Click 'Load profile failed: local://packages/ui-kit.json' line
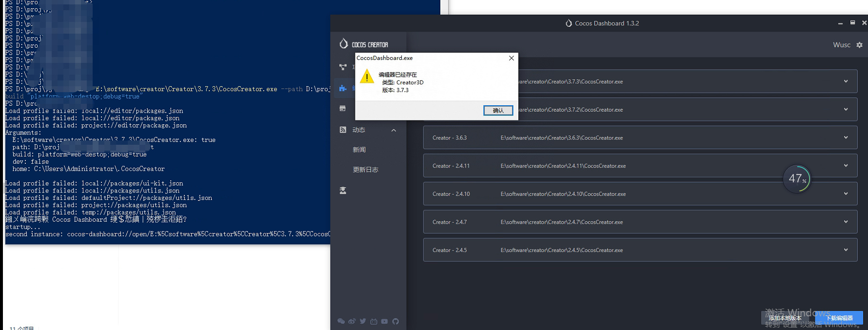The width and height of the screenshot is (868, 330). (94, 183)
